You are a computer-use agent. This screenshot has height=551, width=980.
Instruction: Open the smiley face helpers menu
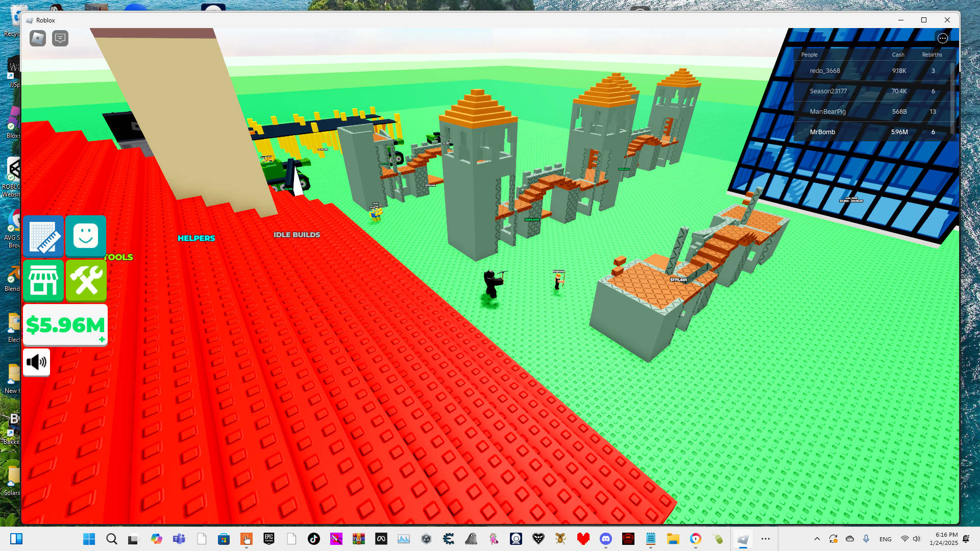86,236
